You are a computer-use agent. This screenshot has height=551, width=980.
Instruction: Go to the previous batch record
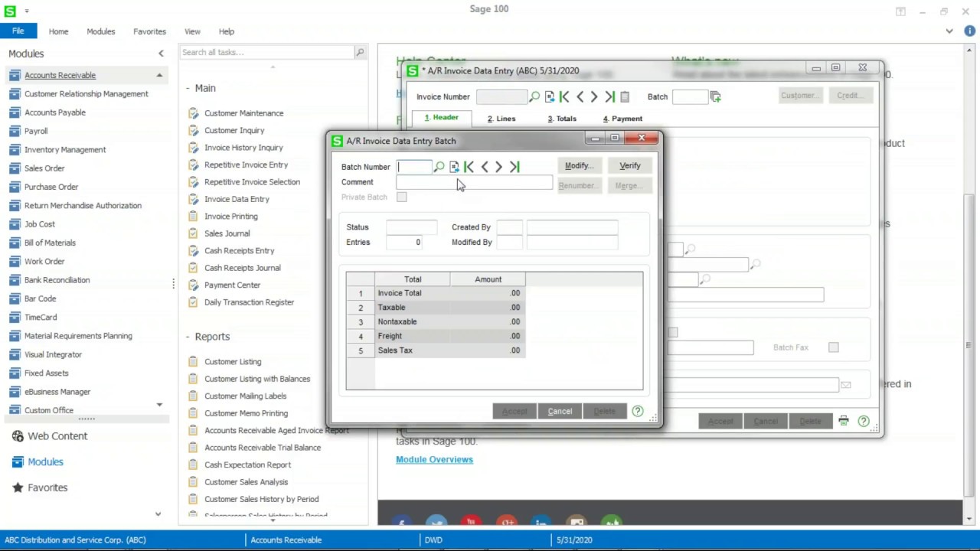[x=484, y=167]
